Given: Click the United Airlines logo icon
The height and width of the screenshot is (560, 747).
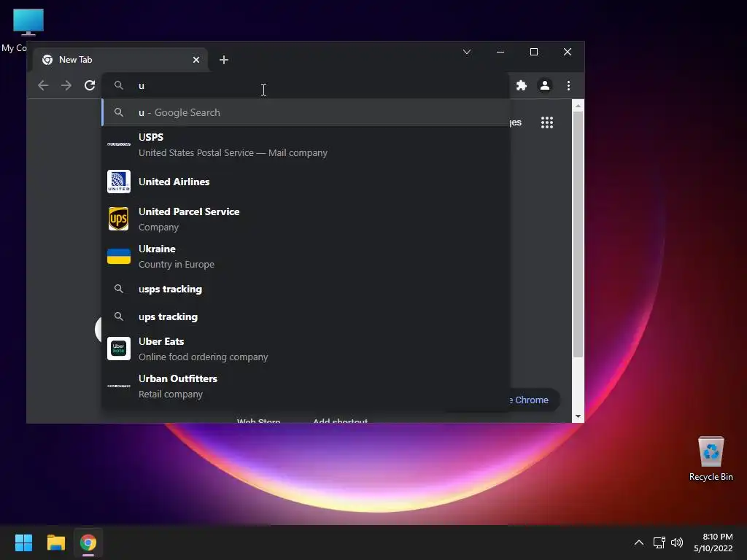Looking at the screenshot, I should tap(119, 182).
